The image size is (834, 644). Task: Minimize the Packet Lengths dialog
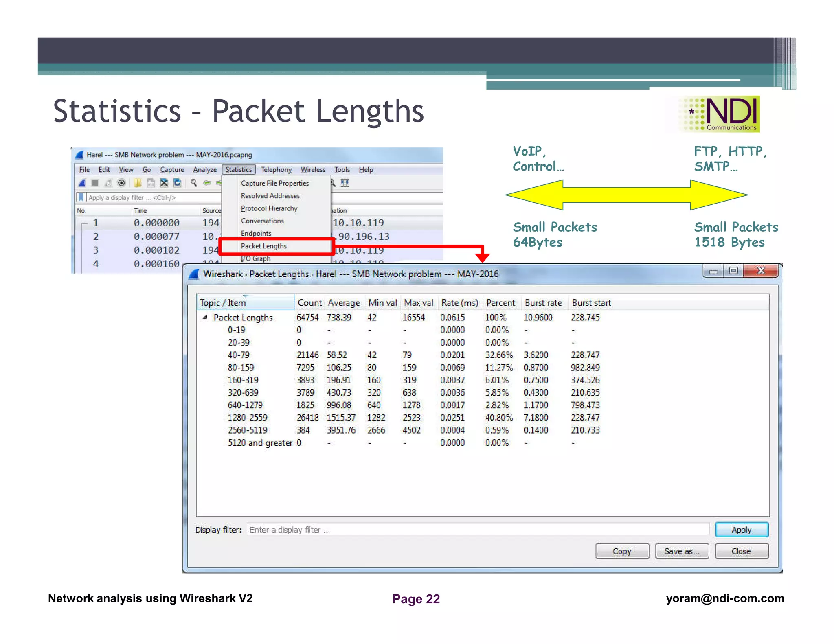713,271
